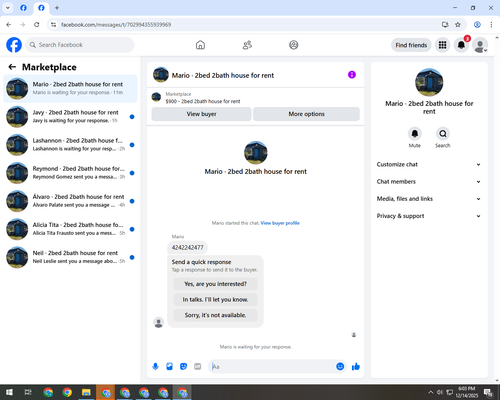Send a thumbs-up like
500x400 pixels.
(356, 367)
